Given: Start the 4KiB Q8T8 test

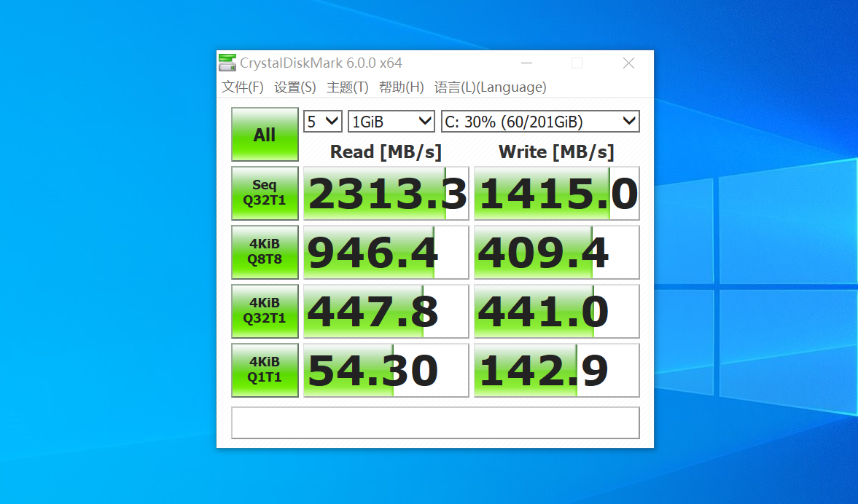Looking at the screenshot, I should pos(265,252).
